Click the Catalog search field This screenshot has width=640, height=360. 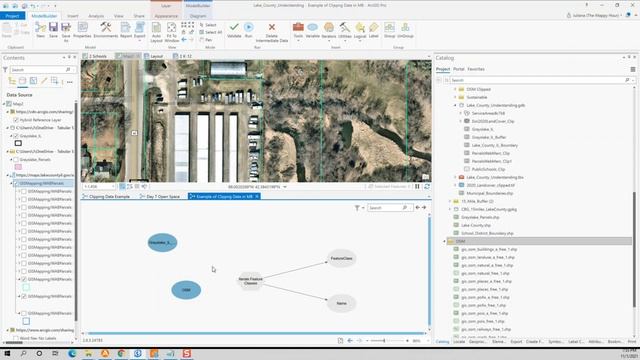539,80
